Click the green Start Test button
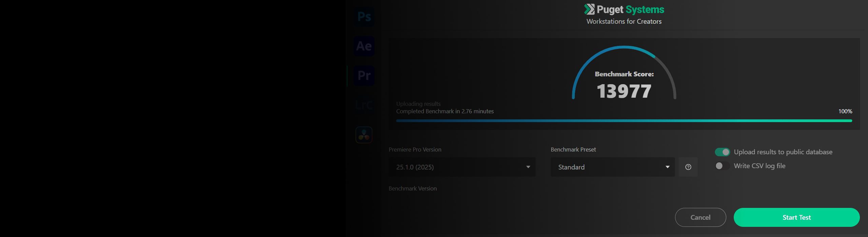The image size is (868, 237). point(796,217)
